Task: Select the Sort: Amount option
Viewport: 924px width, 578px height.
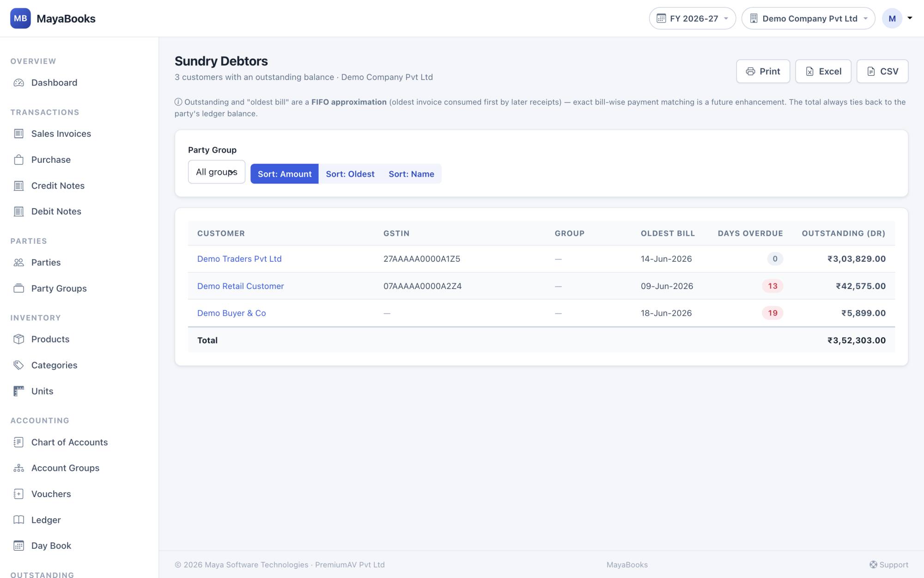Action: tap(285, 174)
